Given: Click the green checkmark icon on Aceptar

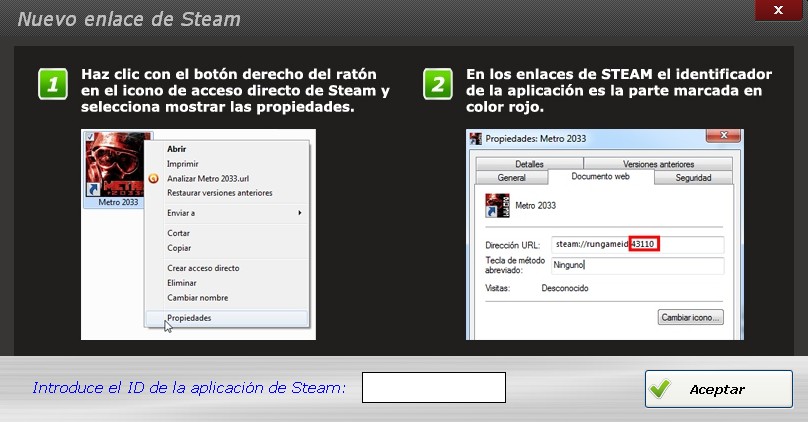Looking at the screenshot, I should [x=660, y=389].
